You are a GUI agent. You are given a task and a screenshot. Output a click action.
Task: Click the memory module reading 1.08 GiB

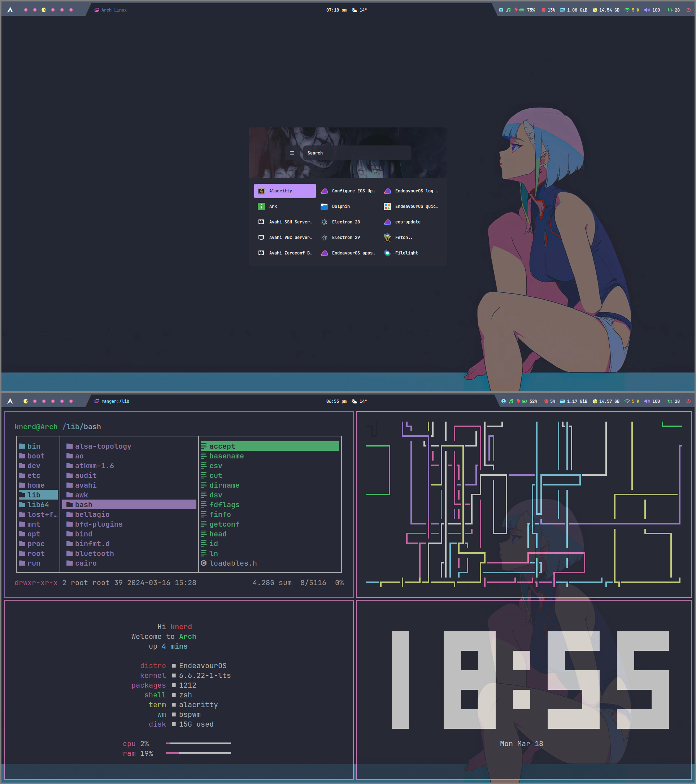[574, 10]
